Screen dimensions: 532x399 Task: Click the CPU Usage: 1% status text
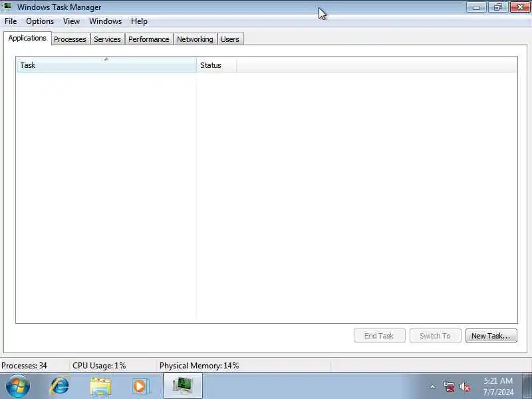(x=99, y=366)
